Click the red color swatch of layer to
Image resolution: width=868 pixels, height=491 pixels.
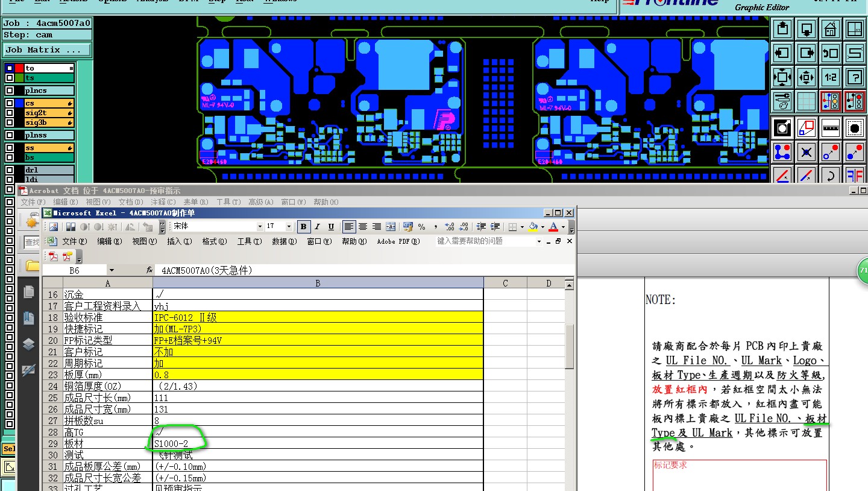[19, 68]
